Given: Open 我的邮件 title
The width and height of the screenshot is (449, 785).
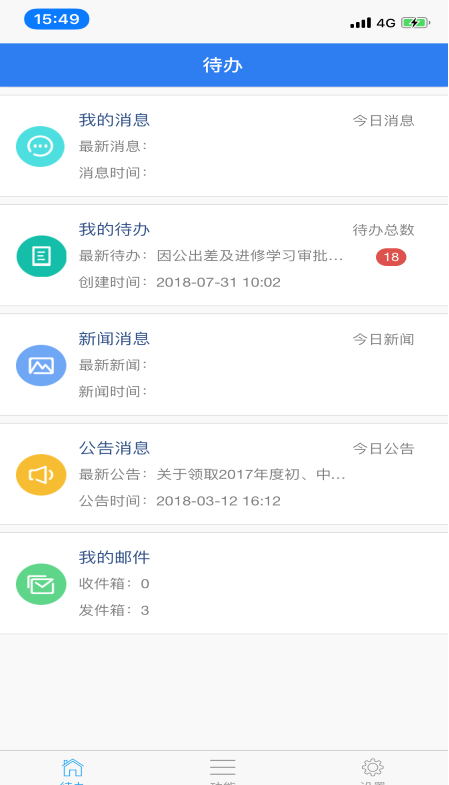Looking at the screenshot, I should pyautogui.click(x=114, y=557).
